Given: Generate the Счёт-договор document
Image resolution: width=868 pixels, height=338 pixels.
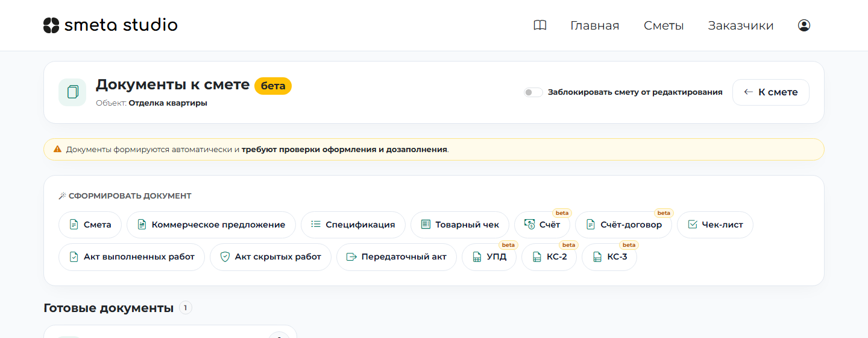Looking at the screenshot, I should point(623,225).
